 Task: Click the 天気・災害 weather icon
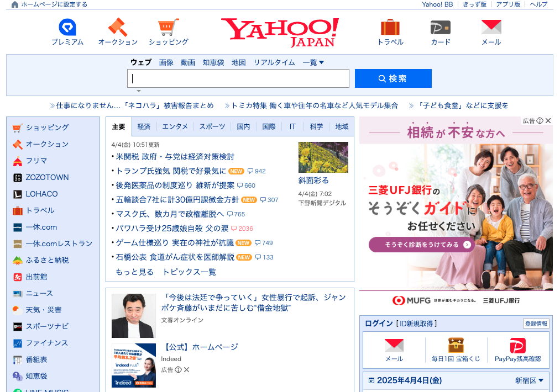(x=18, y=310)
